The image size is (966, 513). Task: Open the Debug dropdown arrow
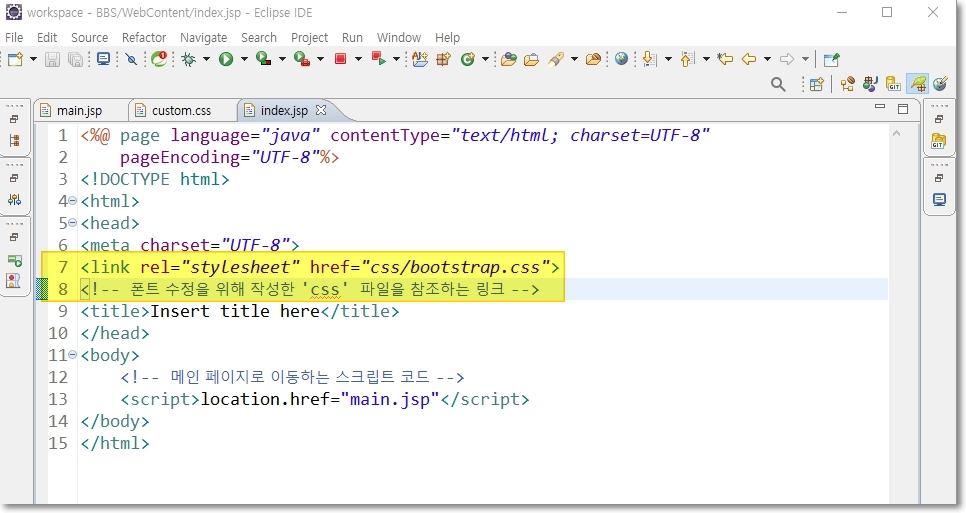206,59
